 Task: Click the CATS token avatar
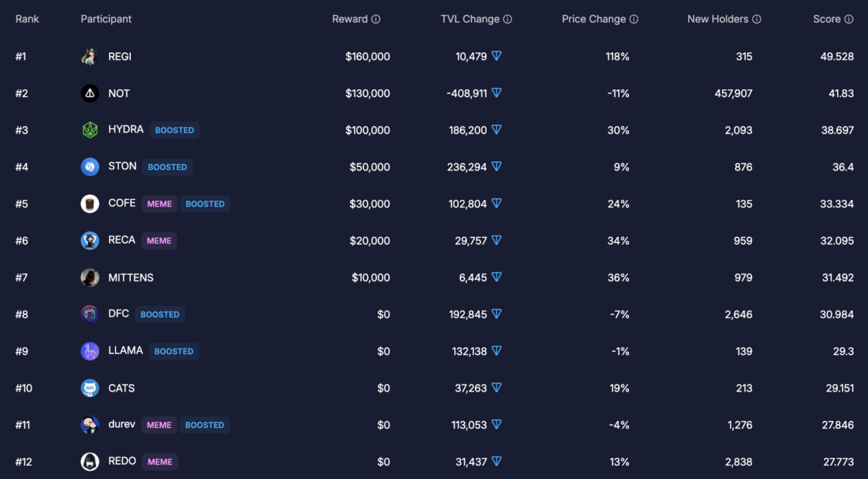click(90, 388)
